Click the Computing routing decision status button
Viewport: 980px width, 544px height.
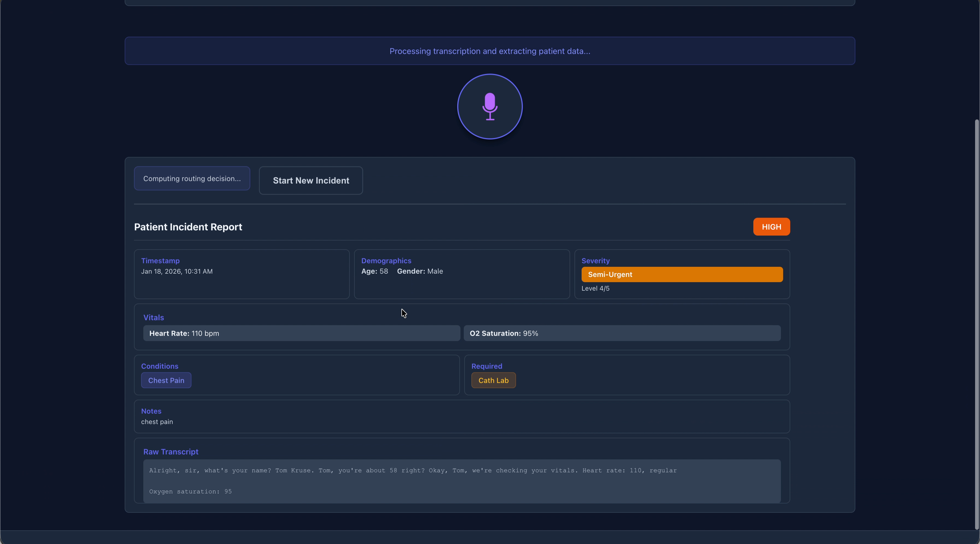[192, 178]
